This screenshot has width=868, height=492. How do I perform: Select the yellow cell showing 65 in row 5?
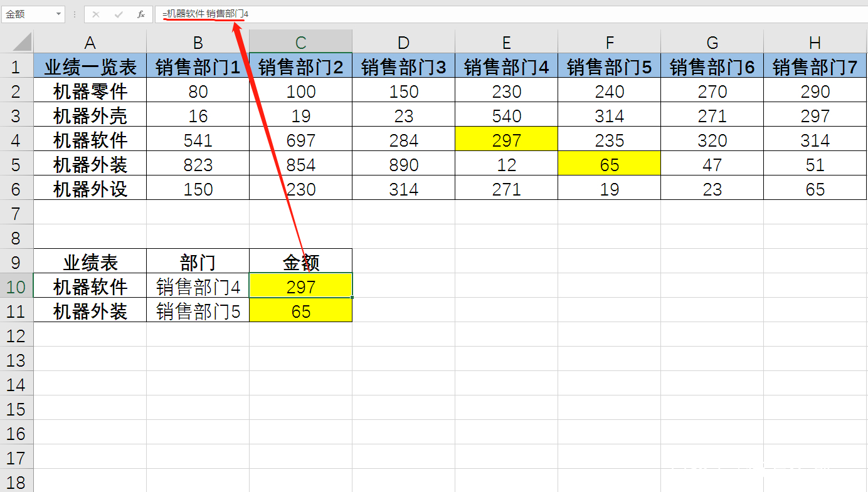[609, 163]
